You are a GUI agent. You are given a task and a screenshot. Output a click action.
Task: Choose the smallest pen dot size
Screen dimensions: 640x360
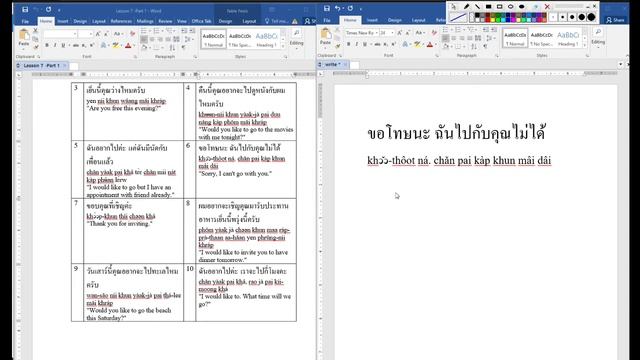coord(553,17)
